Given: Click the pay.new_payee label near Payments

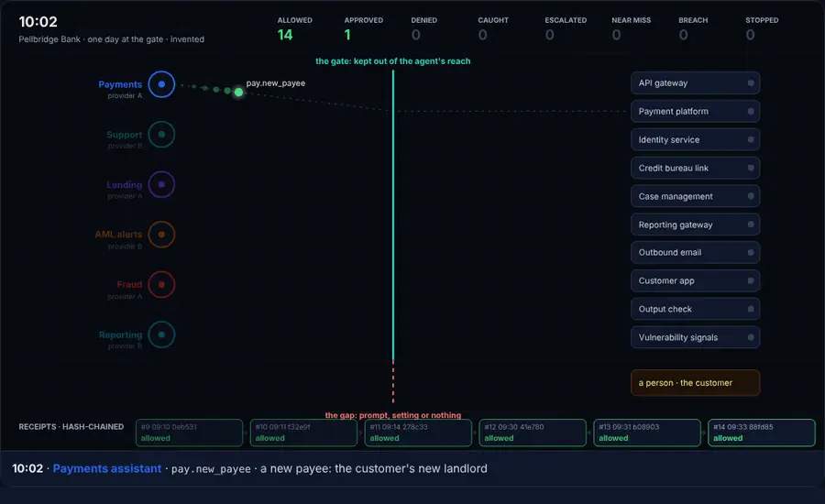Looking at the screenshot, I should tap(276, 83).
